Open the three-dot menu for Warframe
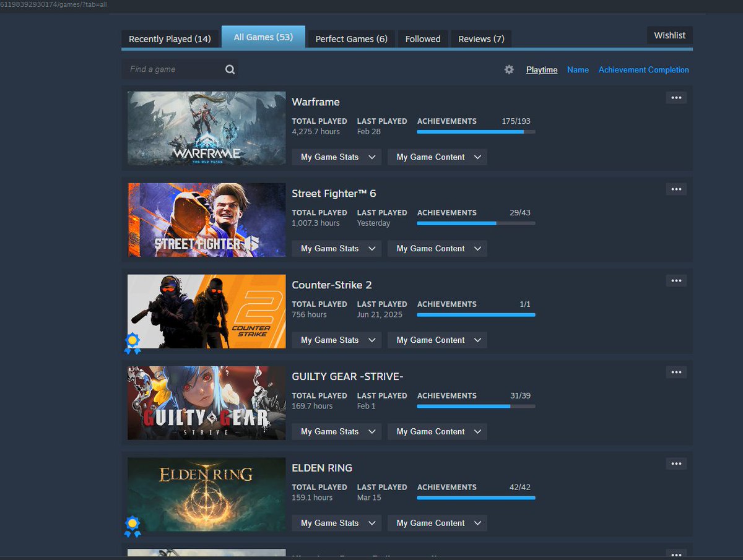The width and height of the screenshot is (743, 560). tap(676, 98)
